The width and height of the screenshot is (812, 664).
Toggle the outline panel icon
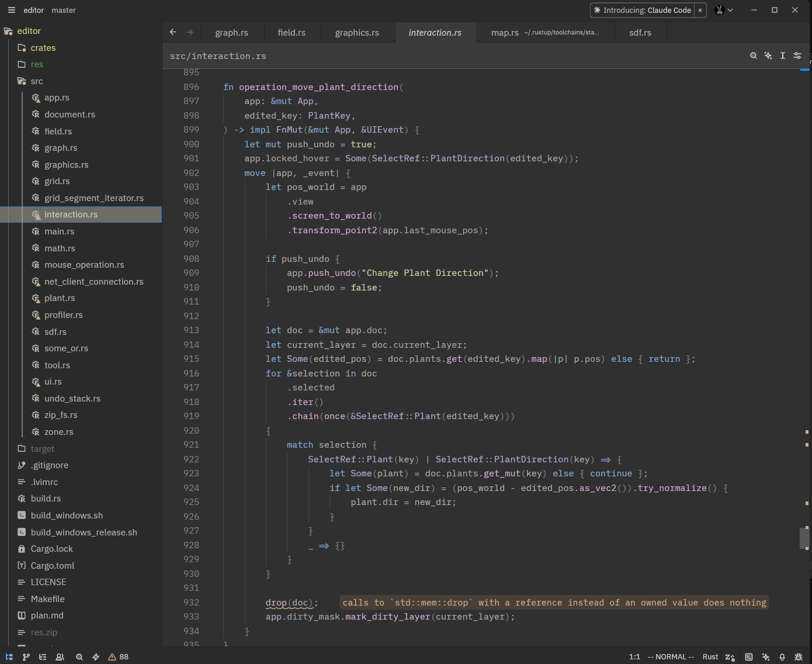tap(43, 657)
